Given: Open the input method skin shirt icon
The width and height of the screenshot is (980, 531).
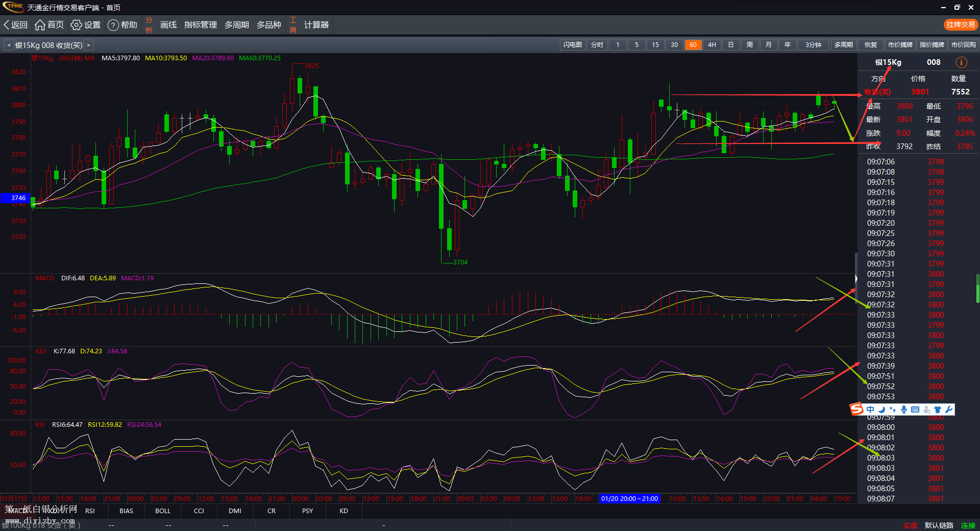Looking at the screenshot, I should (938, 409).
